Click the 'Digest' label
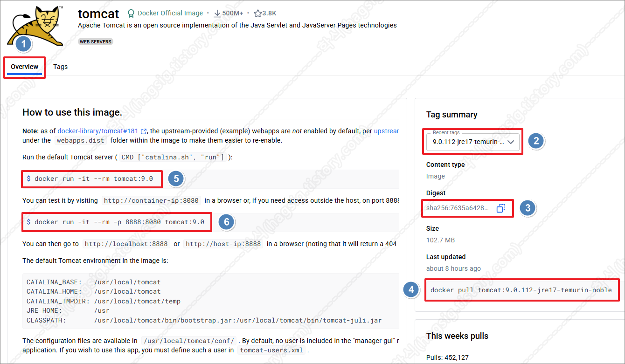Viewport: 625px width, 364px height. tap(436, 193)
